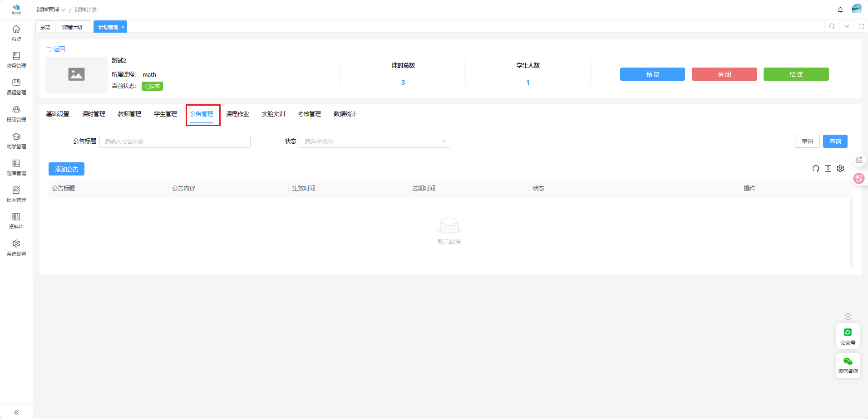Image resolution: width=868 pixels, height=419 pixels.
Task: Collapse the left sidebar menu
Action: (x=16, y=412)
